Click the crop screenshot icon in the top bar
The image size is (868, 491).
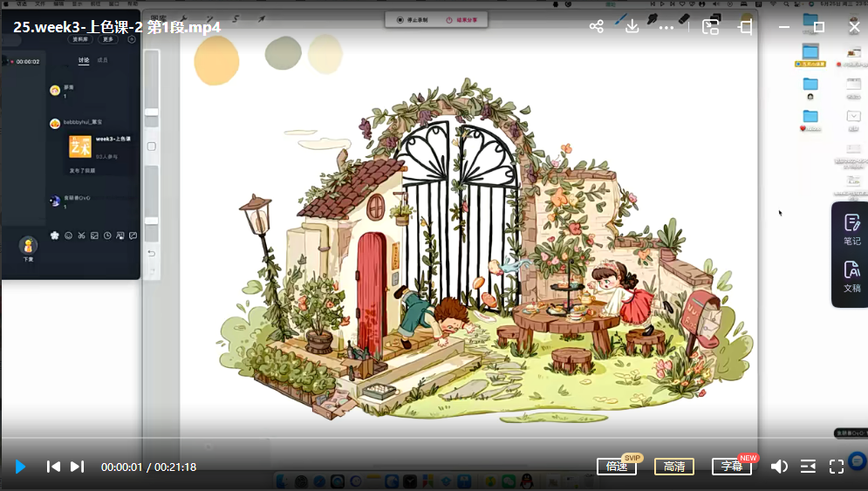745,27
